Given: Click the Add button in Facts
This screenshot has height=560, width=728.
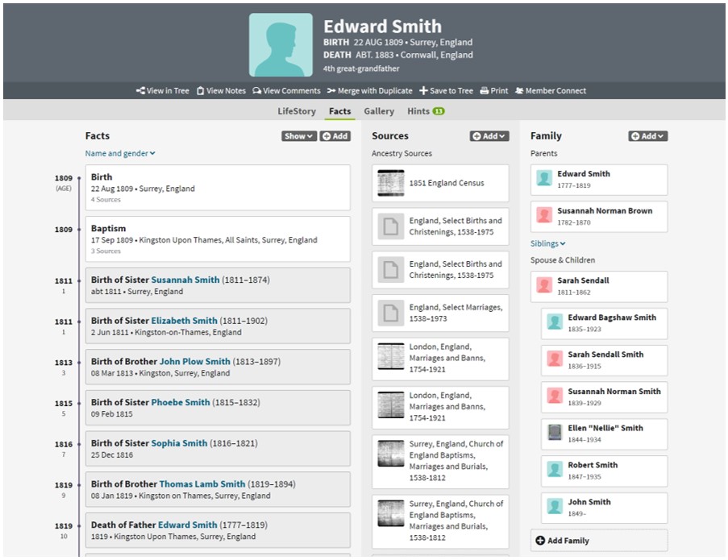Looking at the screenshot, I should (335, 136).
